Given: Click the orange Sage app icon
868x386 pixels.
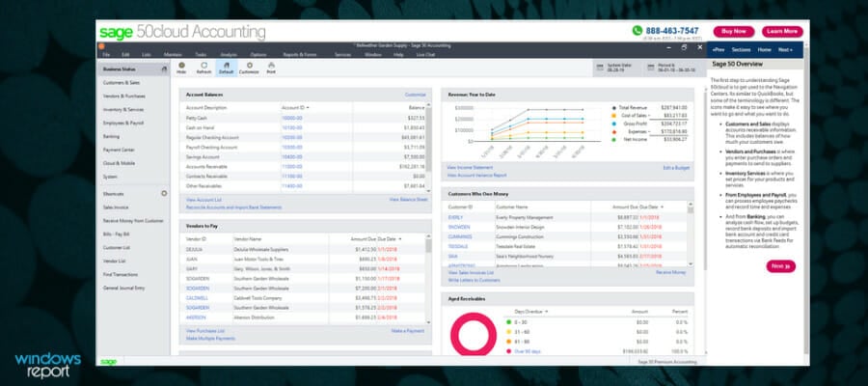Looking at the screenshot, I should click(102, 46).
